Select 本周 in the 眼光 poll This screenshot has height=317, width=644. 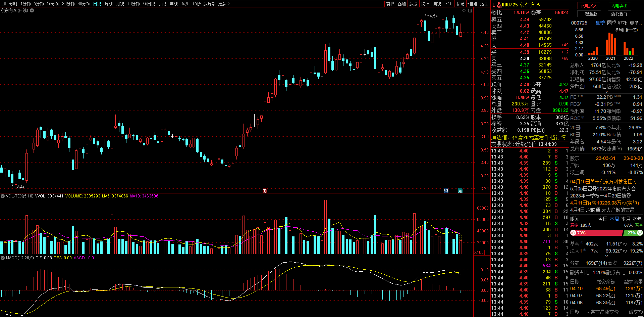pos(614,219)
